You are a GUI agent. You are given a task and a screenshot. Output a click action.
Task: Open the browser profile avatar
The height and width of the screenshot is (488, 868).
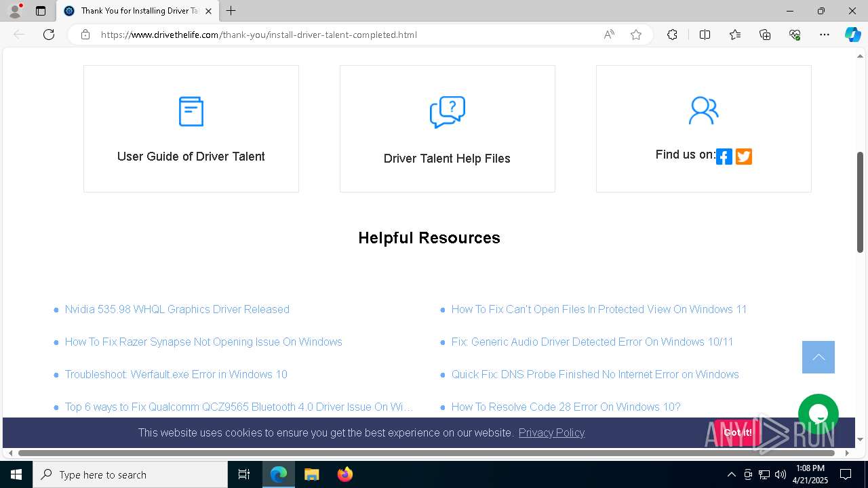click(x=14, y=11)
